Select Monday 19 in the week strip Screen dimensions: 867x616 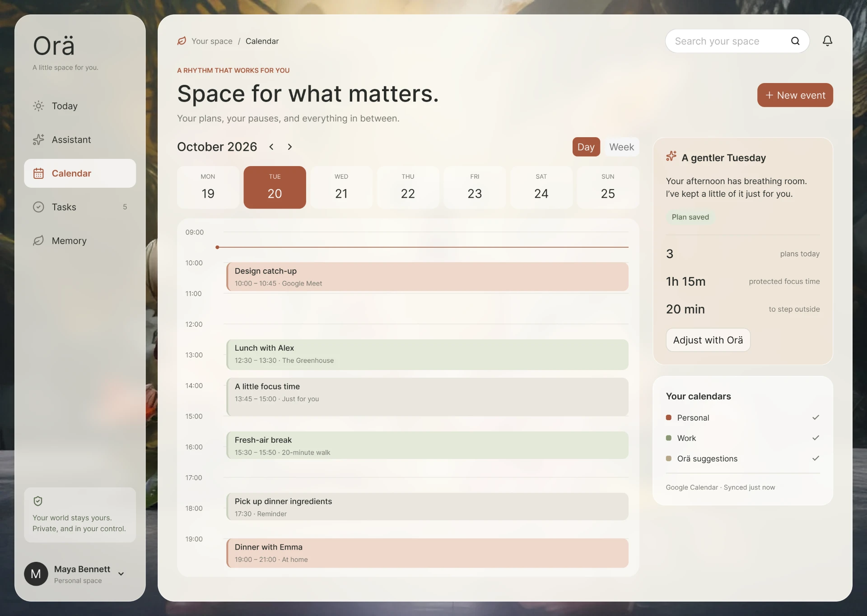click(x=208, y=187)
